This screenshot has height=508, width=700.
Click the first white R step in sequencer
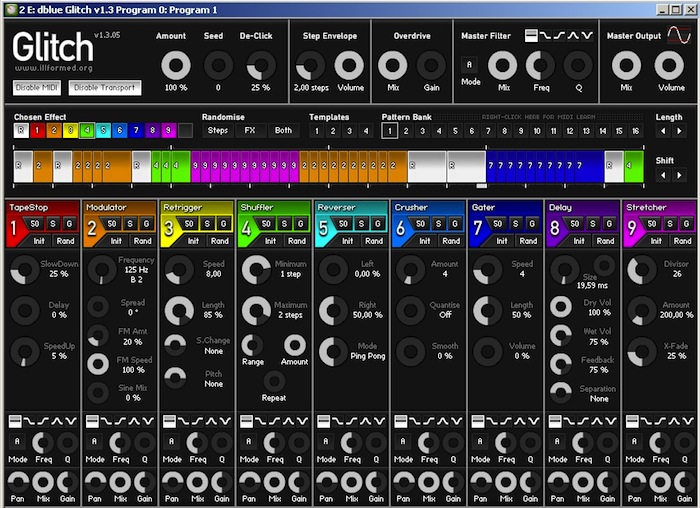tap(23, 166)
